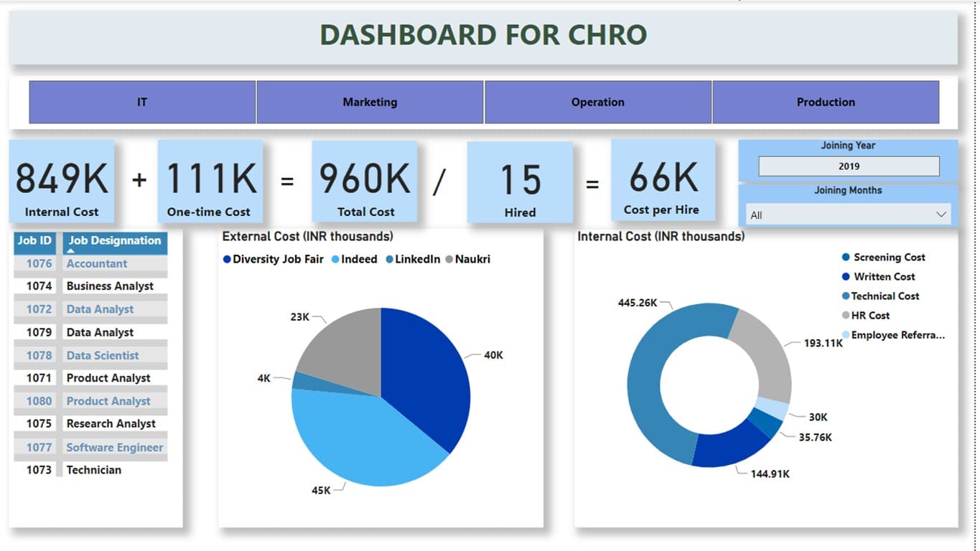Image resolution: width=980 pixels, height=551 pixels.
Task: Filter by Production department tab
Action: (x=825, y=102)
